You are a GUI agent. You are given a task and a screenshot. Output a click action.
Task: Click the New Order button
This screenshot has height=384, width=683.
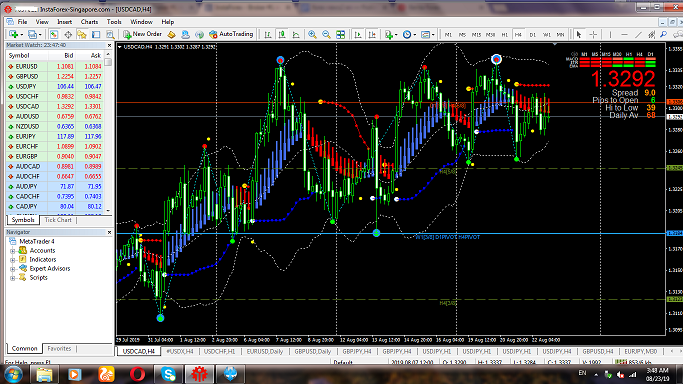pyautogui.click(x=142, y=34)
